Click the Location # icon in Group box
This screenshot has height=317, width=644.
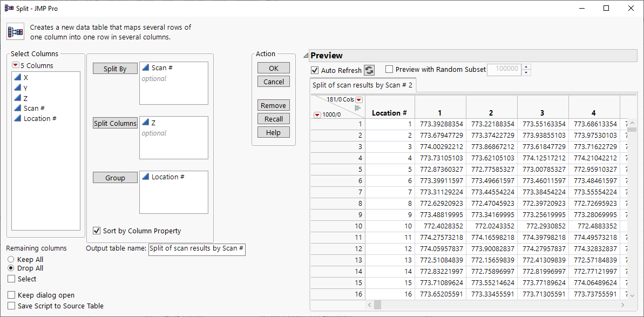(146, 177)
